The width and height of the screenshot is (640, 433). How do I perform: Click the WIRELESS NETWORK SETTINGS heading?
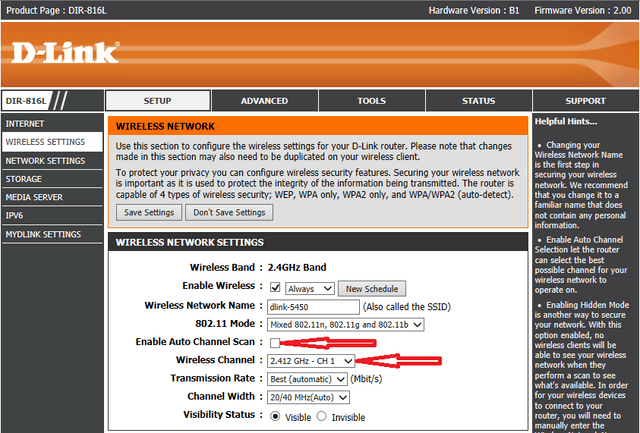(x=190, y=242)
